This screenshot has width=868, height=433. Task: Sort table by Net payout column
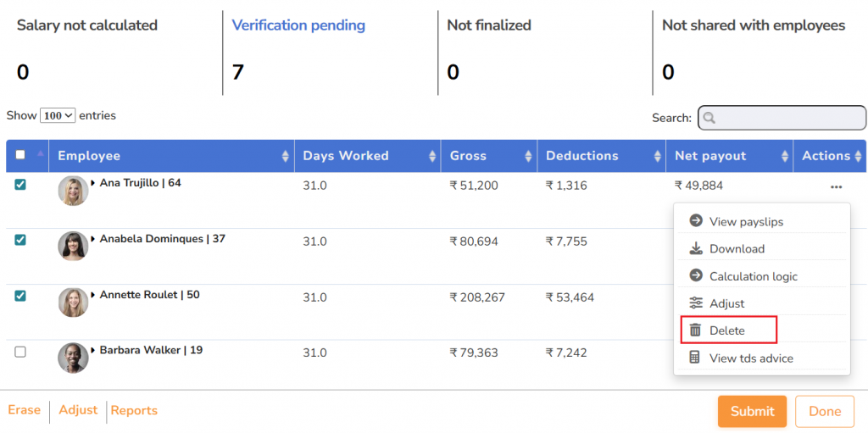point(710,156)
